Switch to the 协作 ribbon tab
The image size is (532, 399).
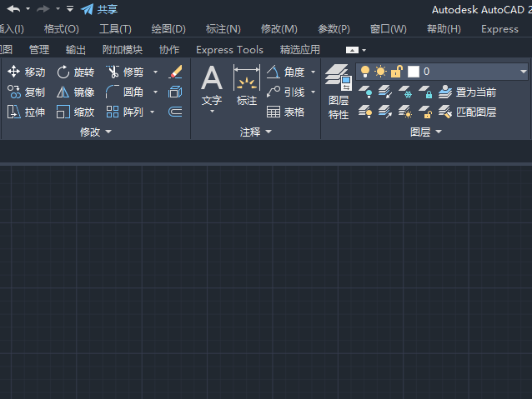(x=169, y=50)
